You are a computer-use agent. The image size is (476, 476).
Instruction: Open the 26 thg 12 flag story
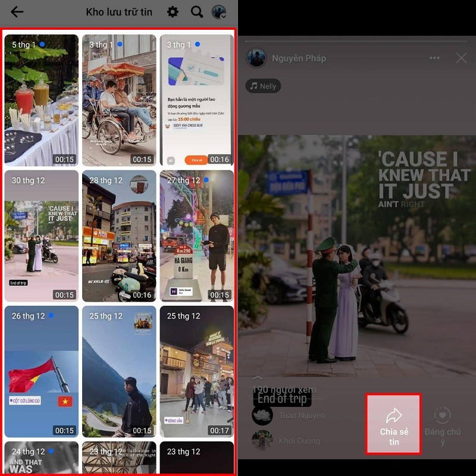pos(42,371)
